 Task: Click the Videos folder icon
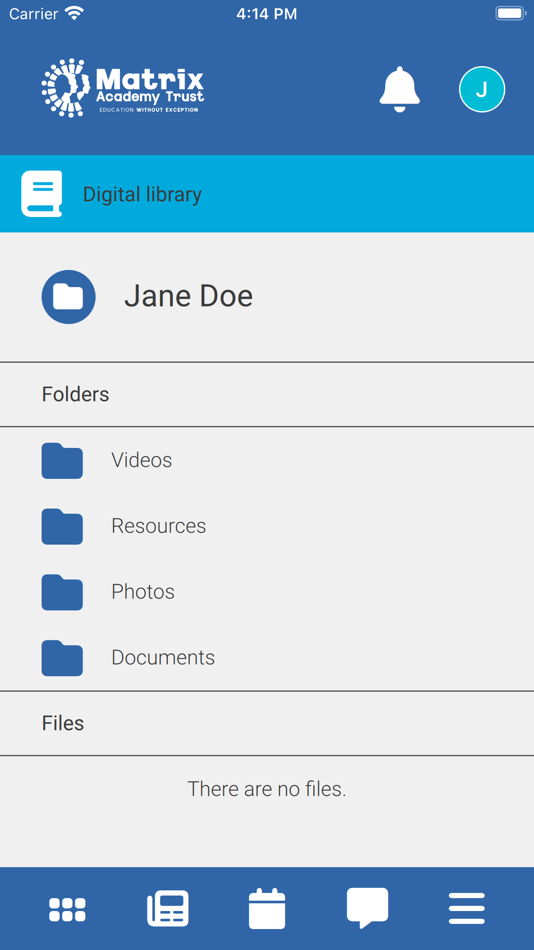click(62, 461)
